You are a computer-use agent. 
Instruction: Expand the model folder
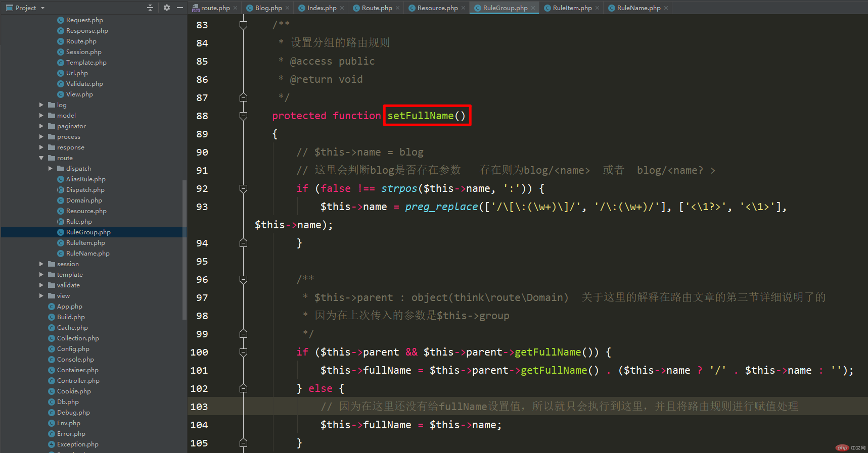[41, 115]
